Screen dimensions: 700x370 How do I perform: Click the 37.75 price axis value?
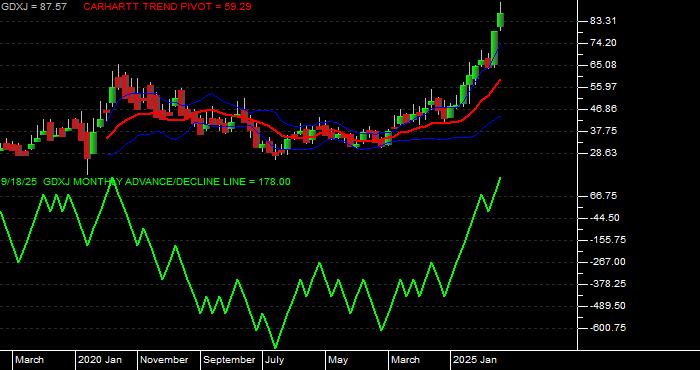click(x=602, y=131)
